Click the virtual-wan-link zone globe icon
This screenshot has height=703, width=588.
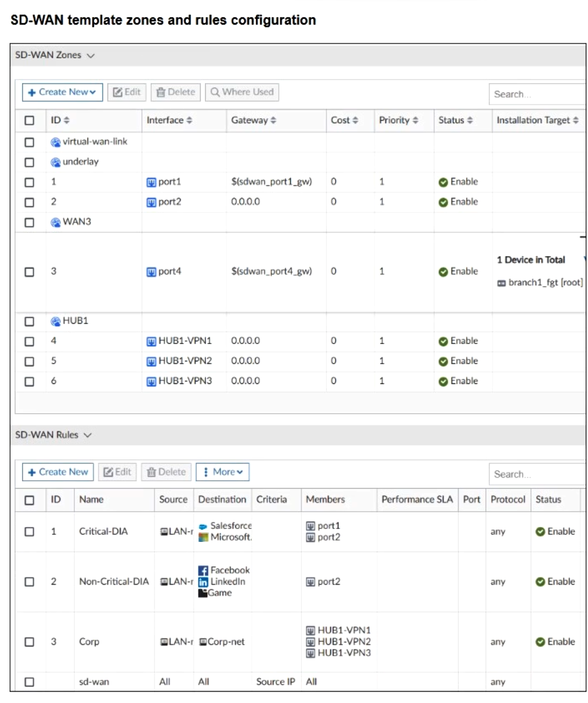click(x=56, y=142)
